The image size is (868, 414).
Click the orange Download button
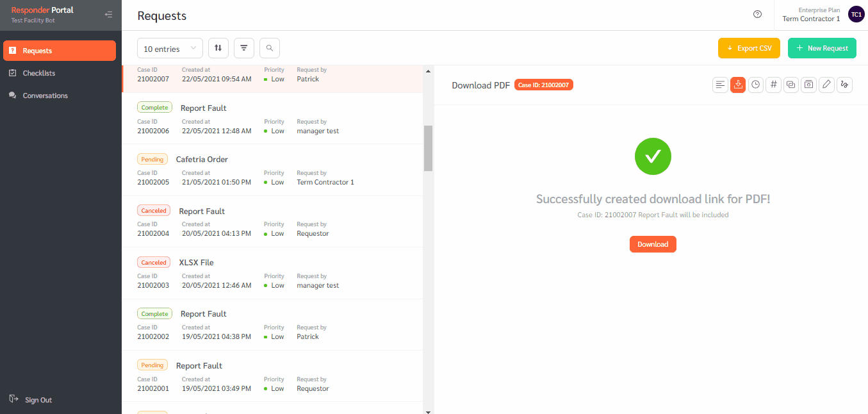click(x=653, y=244)
